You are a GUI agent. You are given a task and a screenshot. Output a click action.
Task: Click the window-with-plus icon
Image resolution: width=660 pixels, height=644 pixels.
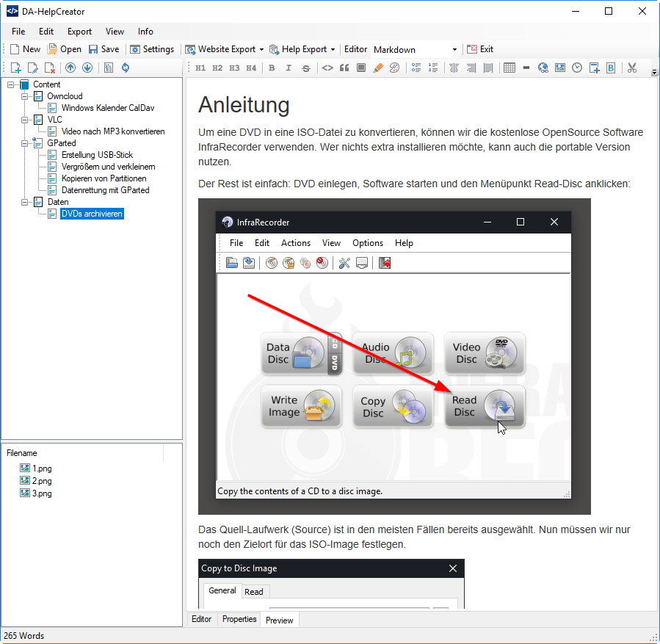click(x=594, y=68)
